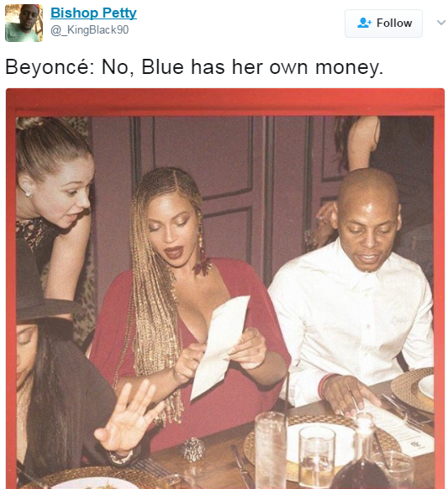
Task: Follow the Bishop Petty account
Action: (x=383, y=24)
